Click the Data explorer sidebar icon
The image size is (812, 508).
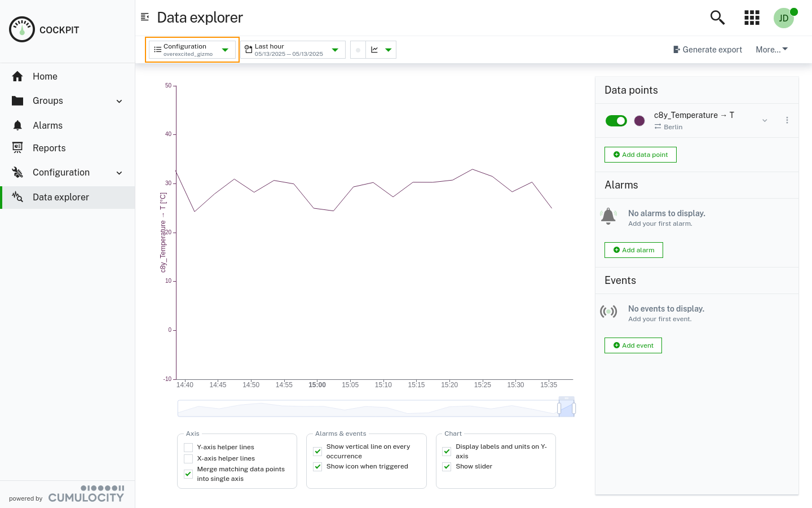point(17,197)
